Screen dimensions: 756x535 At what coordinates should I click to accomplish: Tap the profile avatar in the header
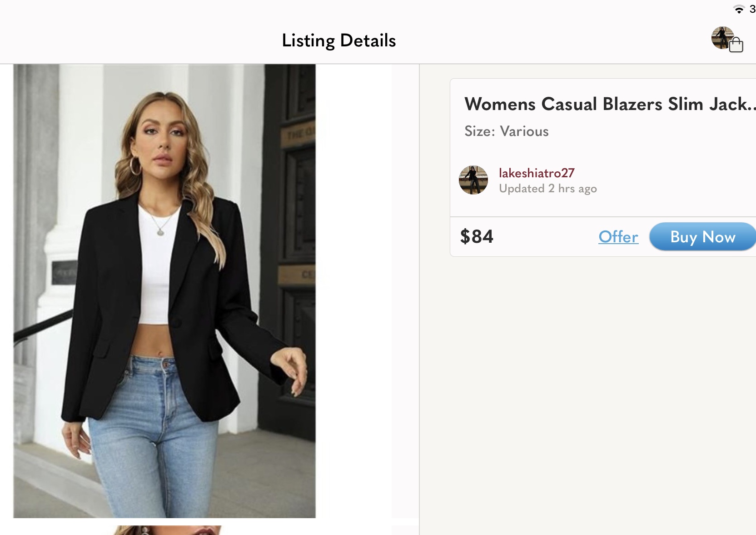(x=722, y=38)
